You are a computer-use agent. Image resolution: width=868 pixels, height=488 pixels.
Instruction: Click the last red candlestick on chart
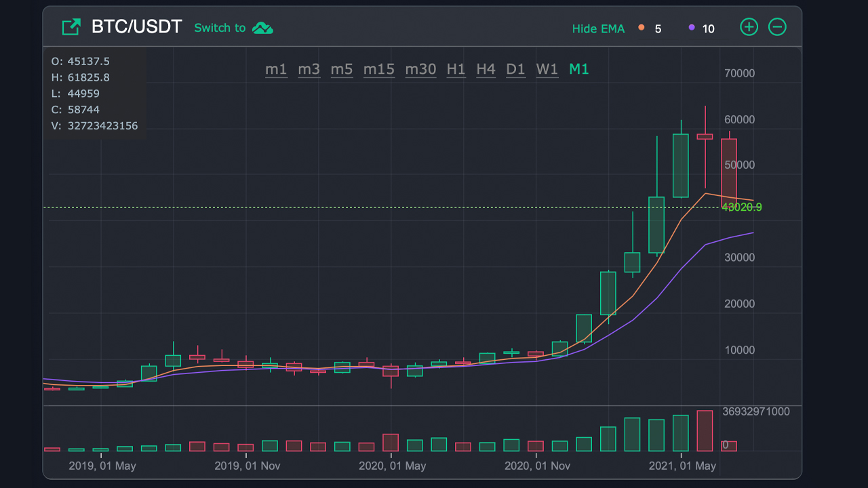[x=729, y=169]
